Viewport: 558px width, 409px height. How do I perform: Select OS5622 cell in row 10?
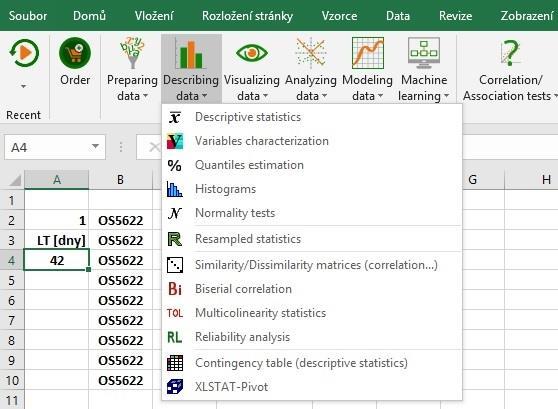pos(121,381)
